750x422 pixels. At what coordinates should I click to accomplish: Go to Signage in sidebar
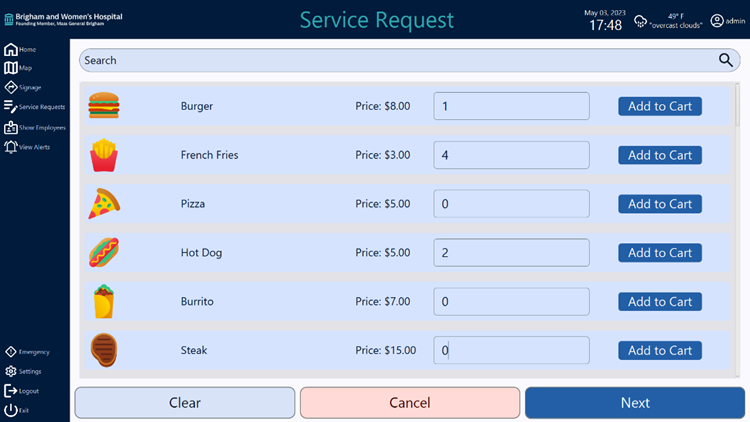click(x=23, y=87)
